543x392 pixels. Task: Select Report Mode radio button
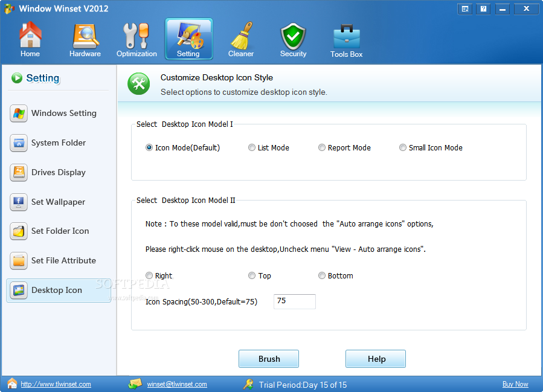[322, 147]
